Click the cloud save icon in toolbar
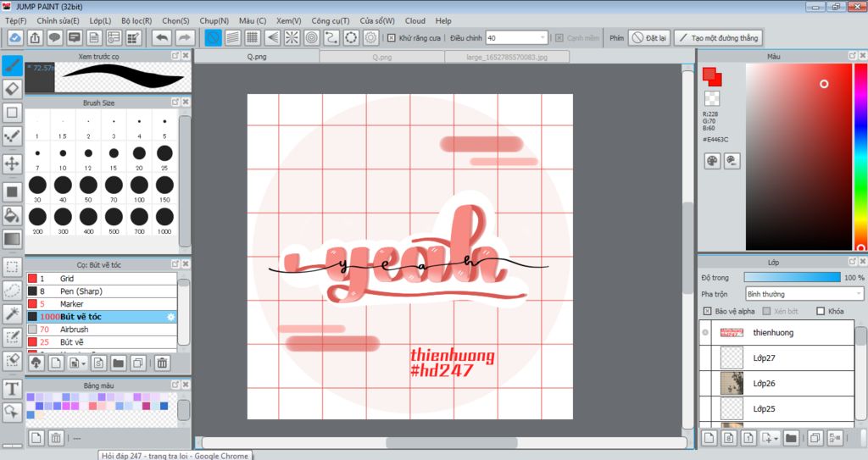Viewport: 868px width, 460px height. click(15, 37)
